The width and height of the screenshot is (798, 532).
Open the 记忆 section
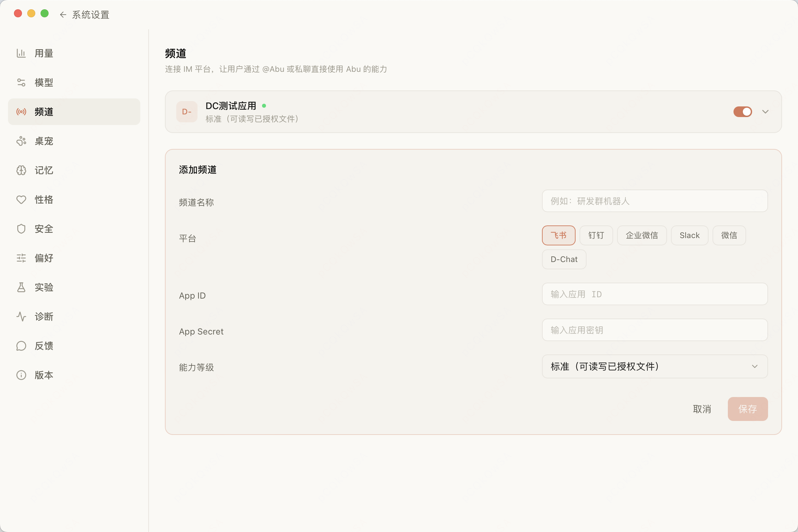74,170
